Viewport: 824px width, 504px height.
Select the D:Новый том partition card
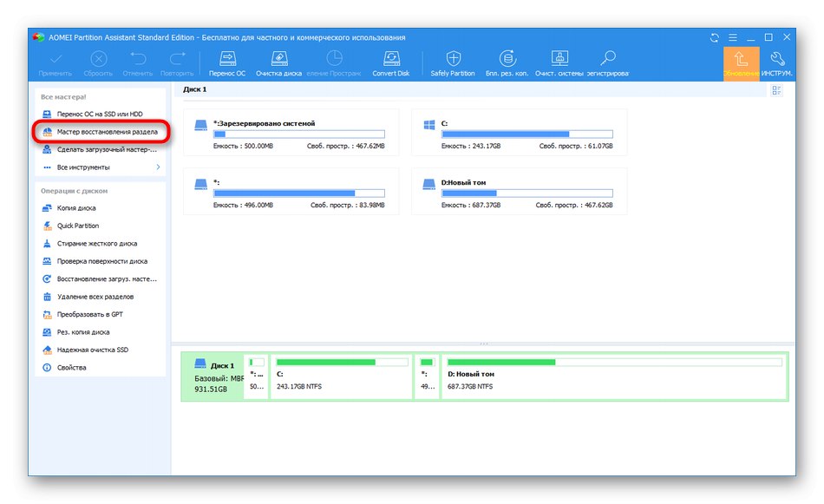pos(520,192)
